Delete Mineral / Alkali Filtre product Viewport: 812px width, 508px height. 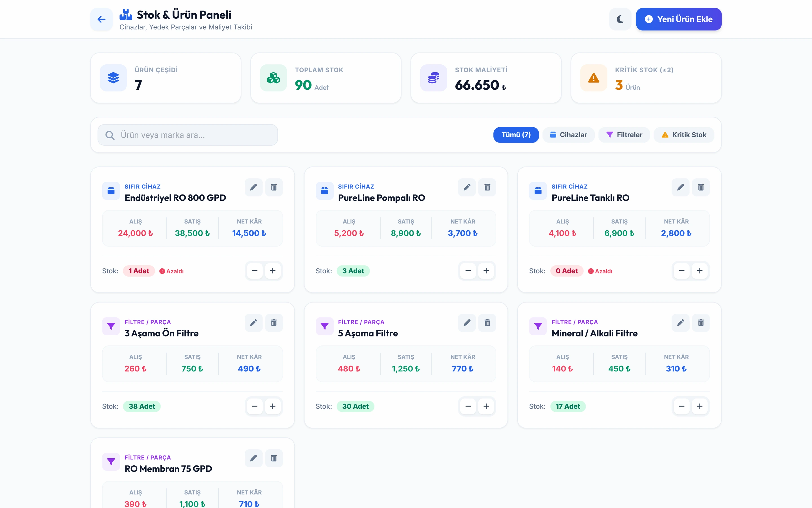(x=701, y=323)
